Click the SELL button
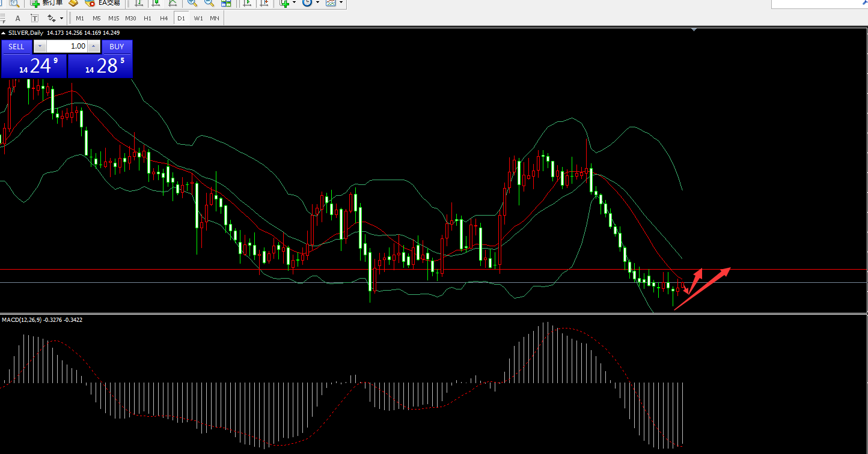Screen dimensions: 868x454 16,47
